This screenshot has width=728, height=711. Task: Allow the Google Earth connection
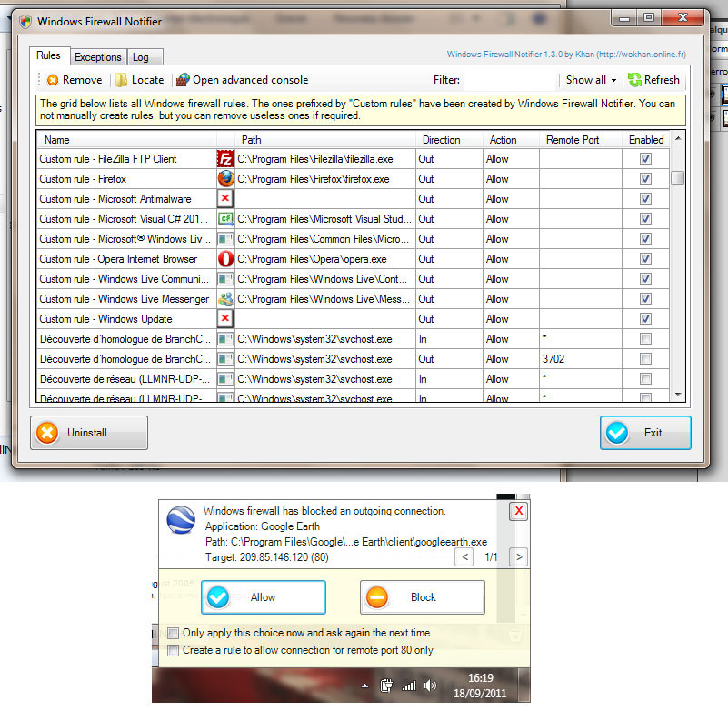[264, 597]
